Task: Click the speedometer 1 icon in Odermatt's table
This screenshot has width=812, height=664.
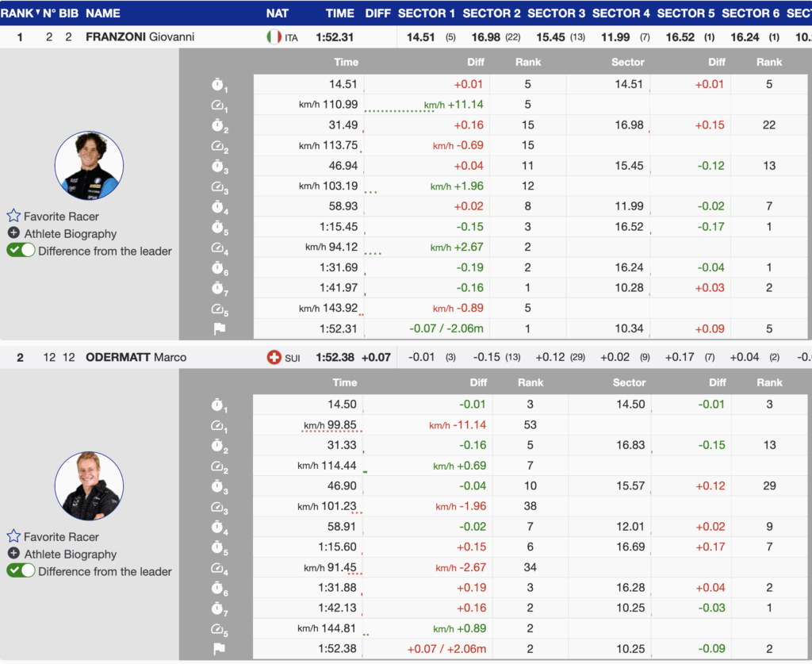Action: [x=218, y=426]
